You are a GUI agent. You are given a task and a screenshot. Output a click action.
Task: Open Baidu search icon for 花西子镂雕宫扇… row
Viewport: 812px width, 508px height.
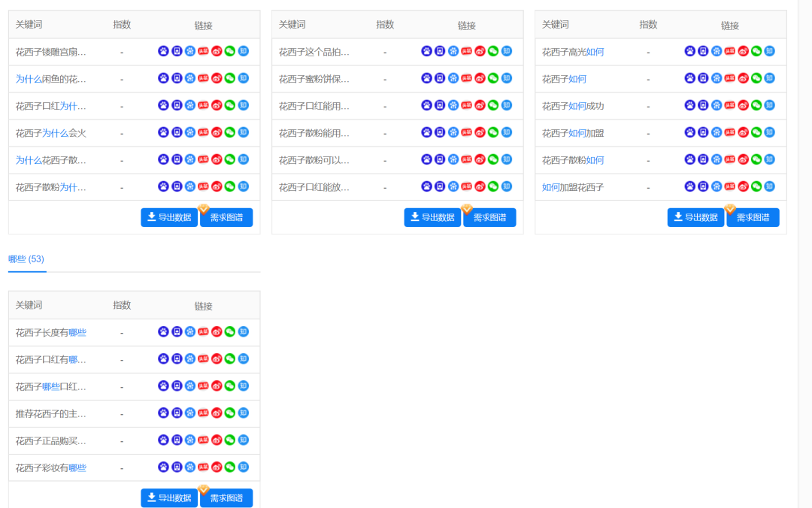pos(163,51)
